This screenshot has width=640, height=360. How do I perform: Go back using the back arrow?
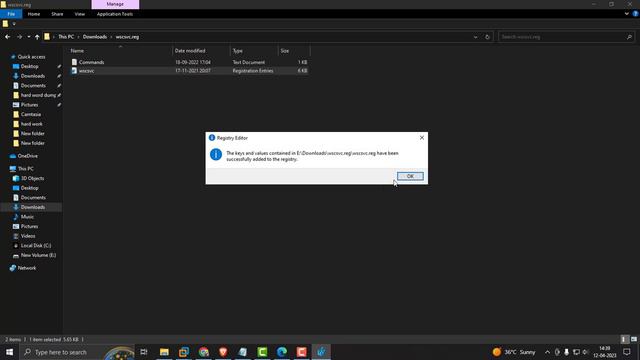pyautogui.click(x=7, y=37)
